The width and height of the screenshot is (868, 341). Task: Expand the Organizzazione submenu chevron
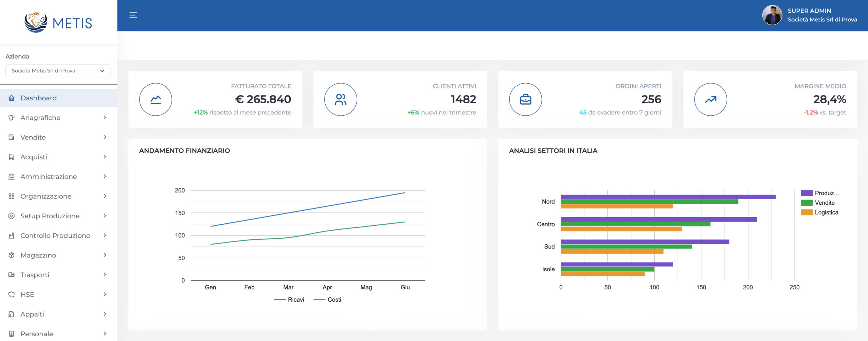[105, 196]
